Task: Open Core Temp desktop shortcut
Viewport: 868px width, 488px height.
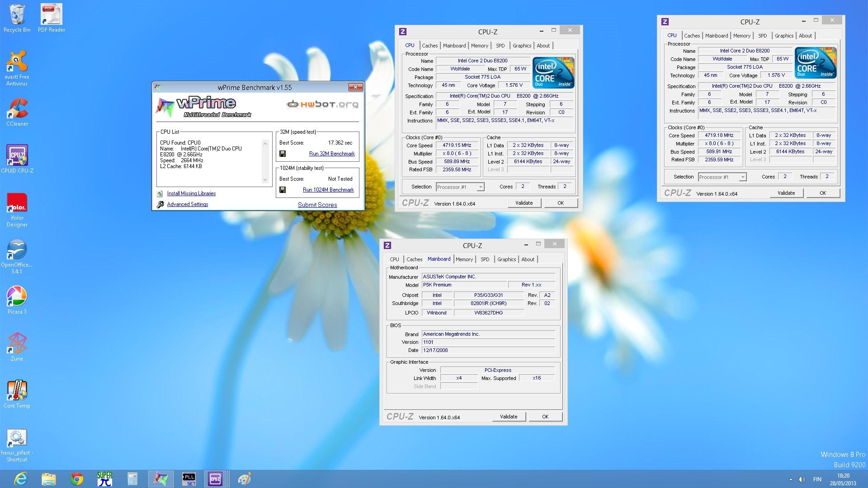Action: tap(17, 394)
